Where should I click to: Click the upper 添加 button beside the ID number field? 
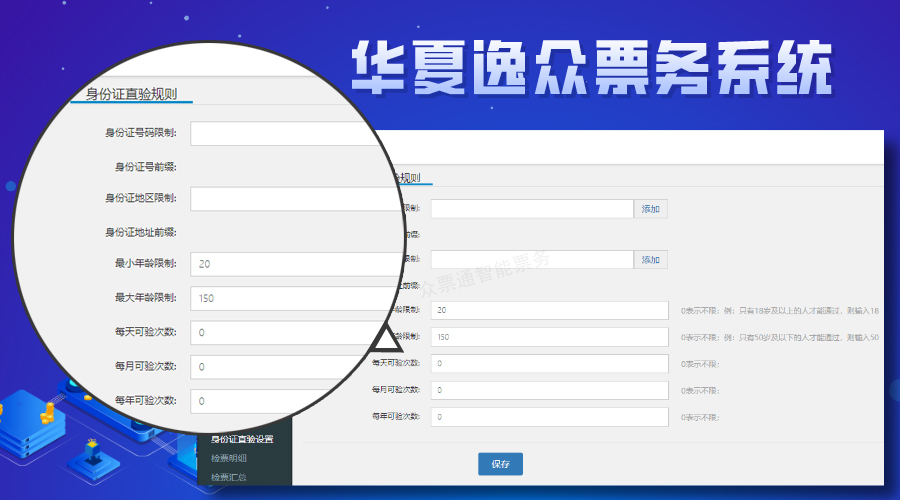650,209
